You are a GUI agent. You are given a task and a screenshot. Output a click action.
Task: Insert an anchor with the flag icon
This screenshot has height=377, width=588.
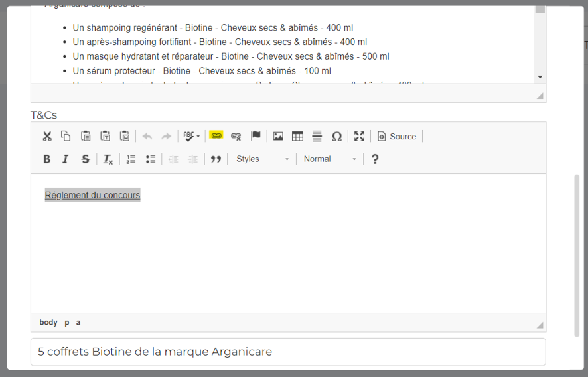pyautogui.click(x=256, y=136)
